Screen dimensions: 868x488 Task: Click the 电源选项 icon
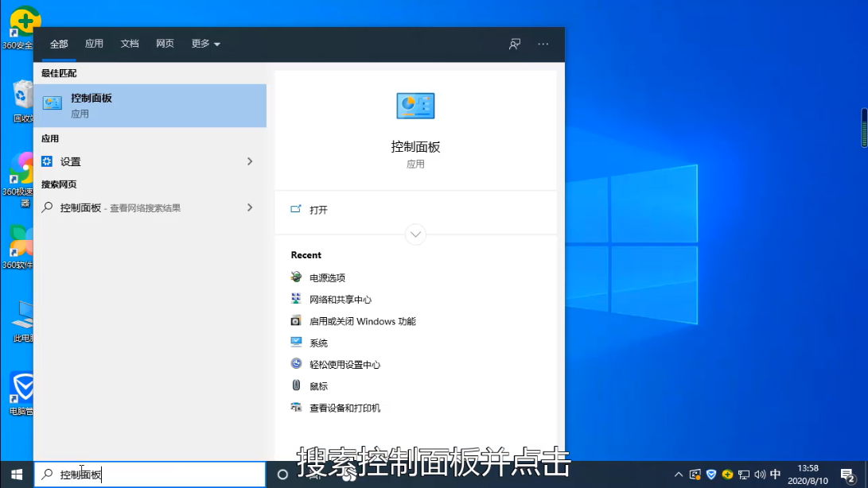(296, 277)
